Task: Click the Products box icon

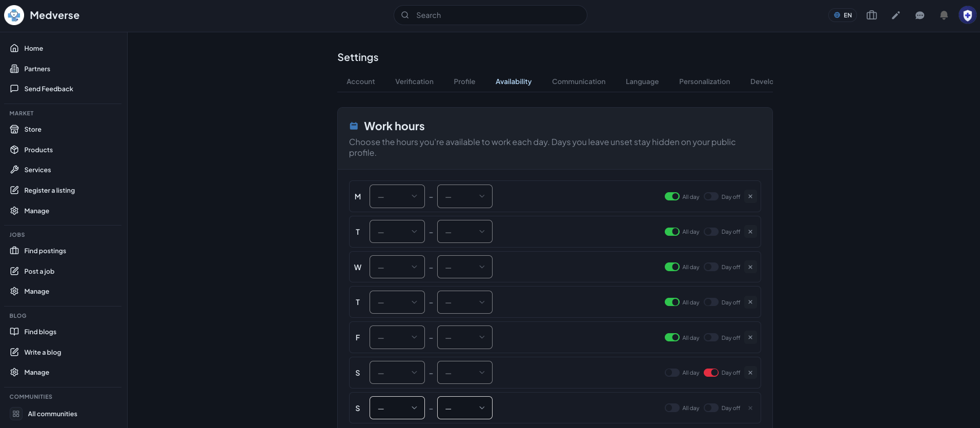Action: click(x=14, y=150)
